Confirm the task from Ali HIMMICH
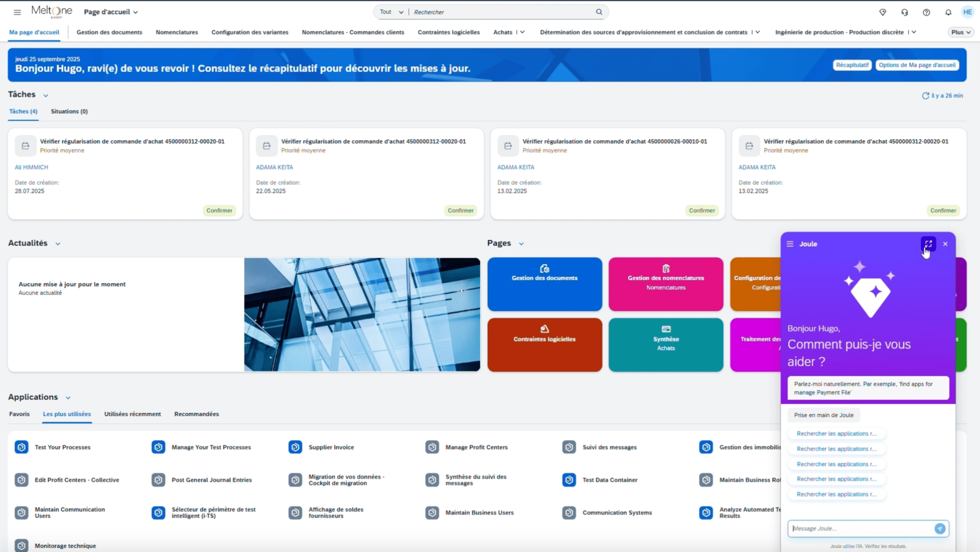This screenshot has height=552, width=980. point(219,211)
